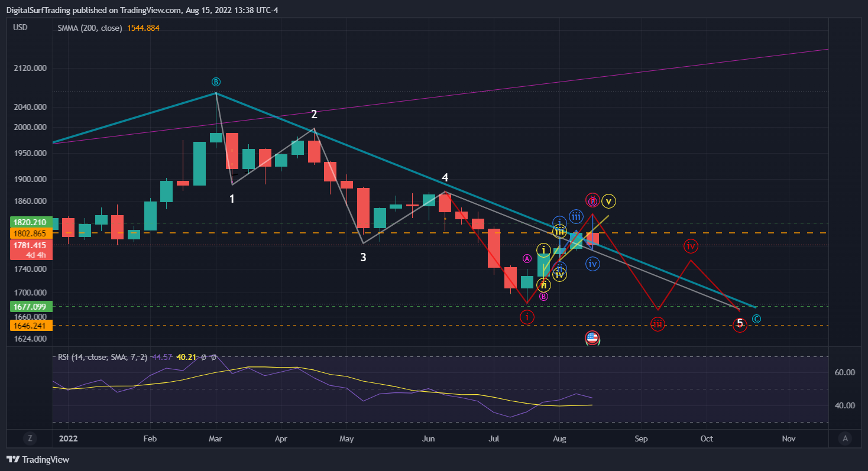This screenshot has height=471, width=868.
Task: Click the 1950.000 price axis value
Action: click(x=31, y=153)
